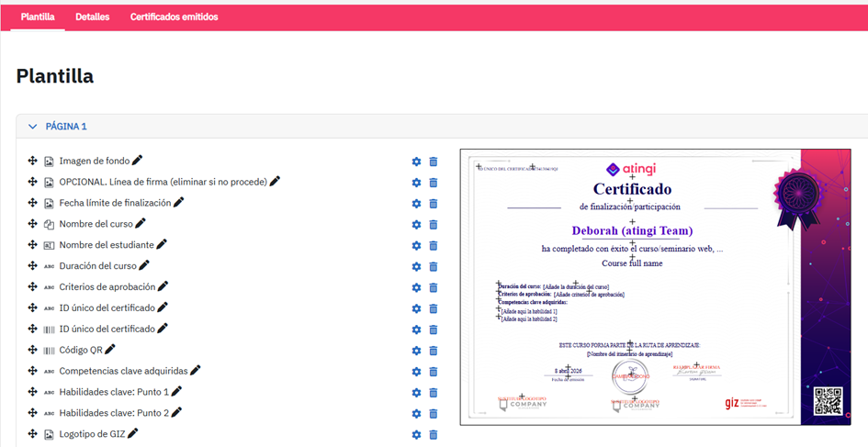868x447 pixels.
Task: Click student name Deborah on certificate preview
Action: (x=632, y=231)
